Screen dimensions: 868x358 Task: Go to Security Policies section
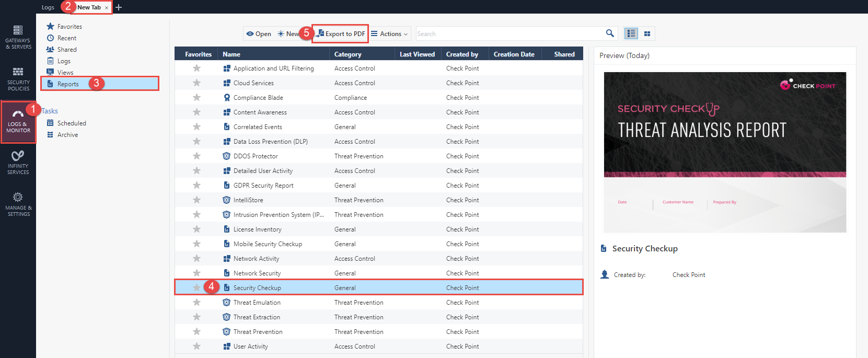click(x=18, y=79)
